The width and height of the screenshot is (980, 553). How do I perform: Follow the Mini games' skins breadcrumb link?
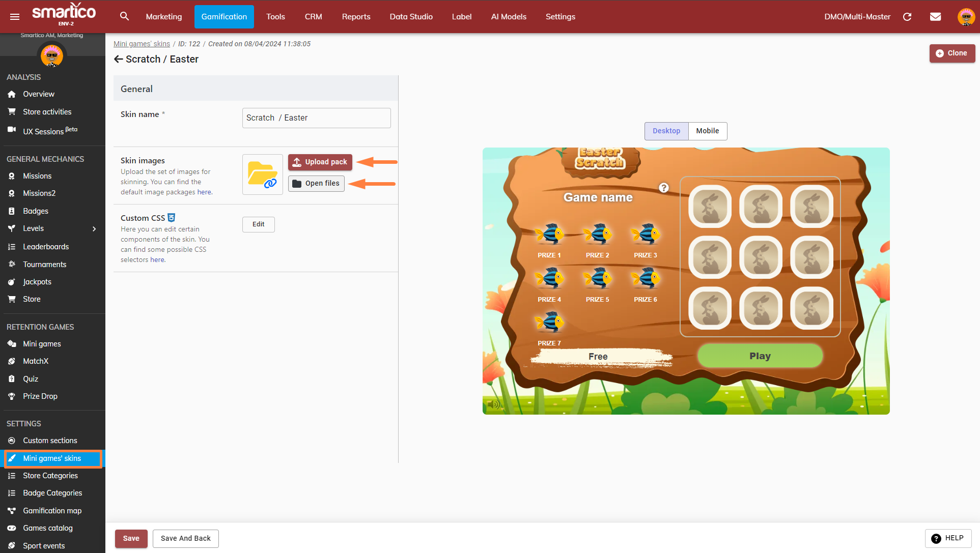pyautogui.click(x=142, y=44)
